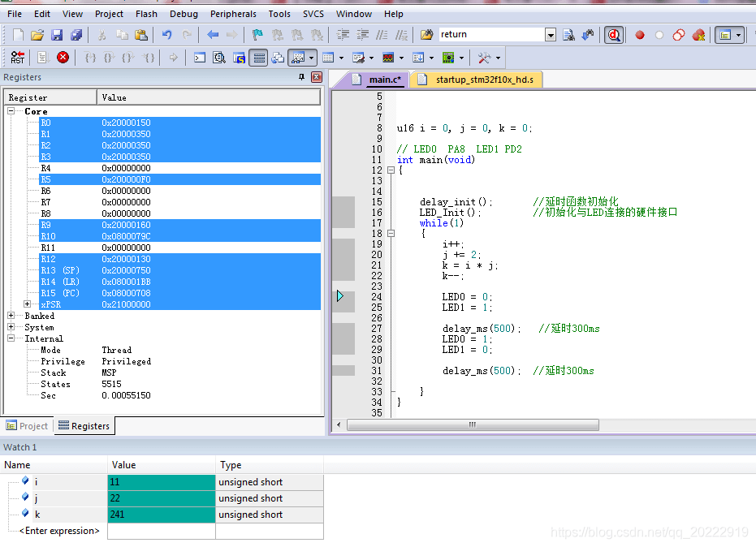
Task: Collapse the while loop code fold
Action: (391, 233)
